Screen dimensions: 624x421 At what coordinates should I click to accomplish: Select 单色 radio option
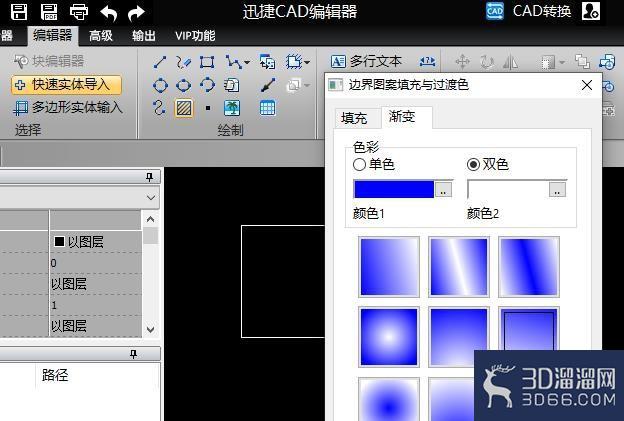coord(374,164)
